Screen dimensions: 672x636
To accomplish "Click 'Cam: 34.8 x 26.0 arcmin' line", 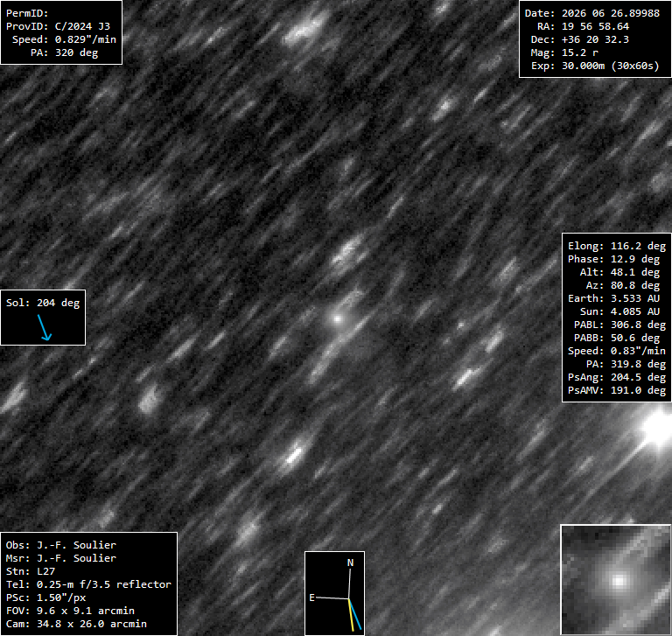I will (76, 624).
